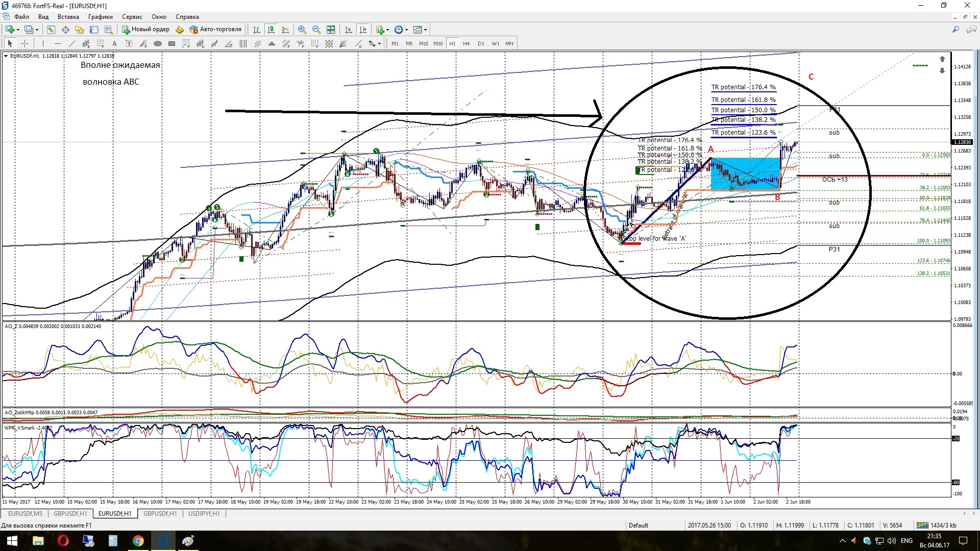The image size is (980, 551).
Task: Click the New Chart icon
Action: [10, 30]
